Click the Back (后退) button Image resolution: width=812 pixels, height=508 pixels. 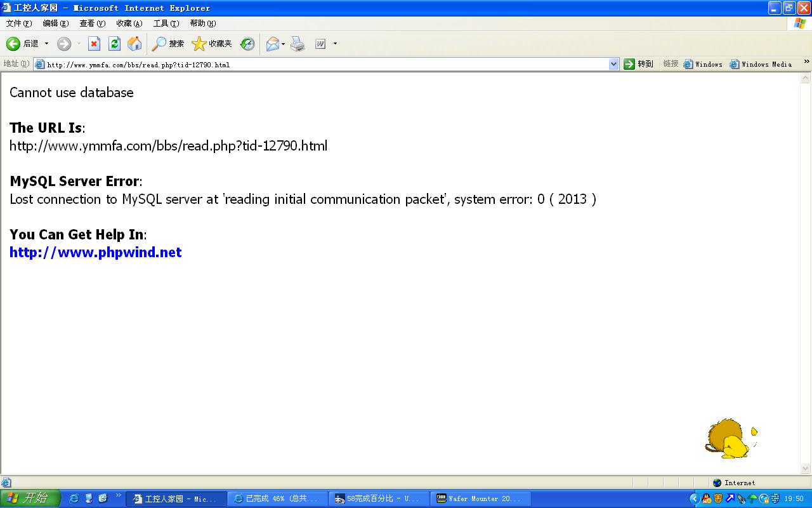[x=22, y=44]
